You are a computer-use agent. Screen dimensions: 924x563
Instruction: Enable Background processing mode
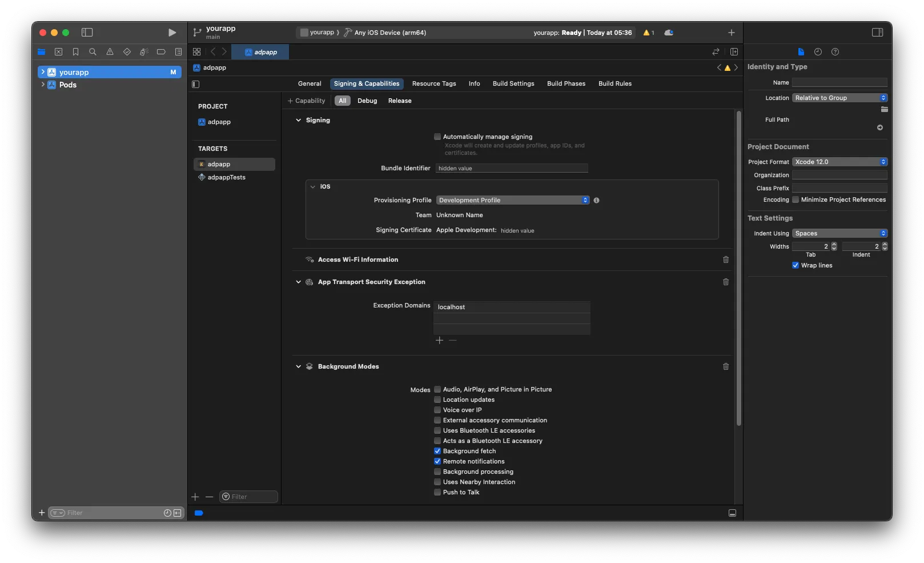(437, 472)
